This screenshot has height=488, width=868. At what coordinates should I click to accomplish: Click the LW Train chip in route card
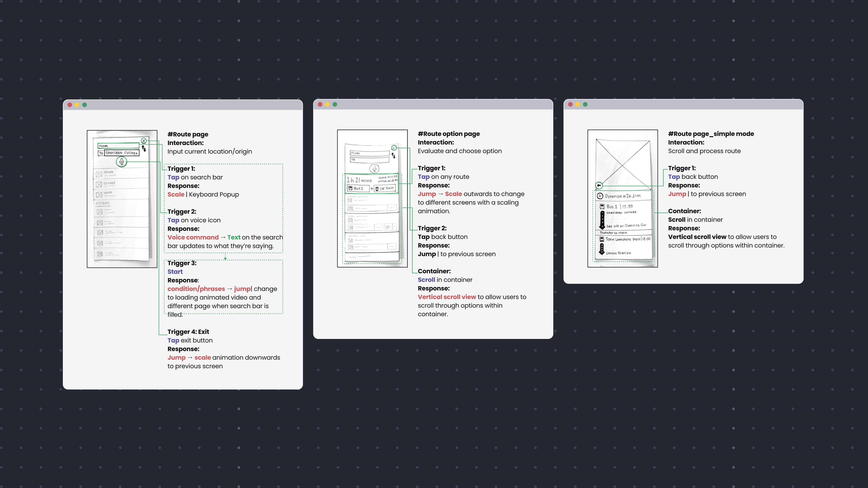(x=385, y=188)
